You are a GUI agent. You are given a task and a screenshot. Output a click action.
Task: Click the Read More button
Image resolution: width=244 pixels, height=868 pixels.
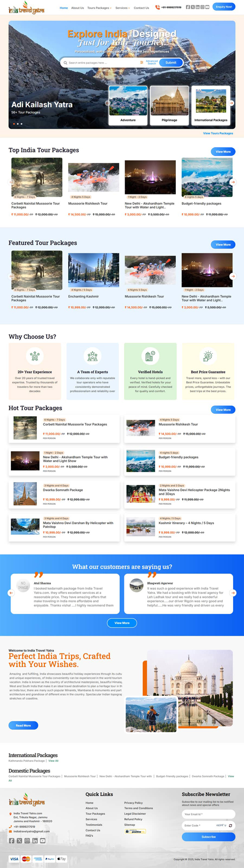pos(23,725)
